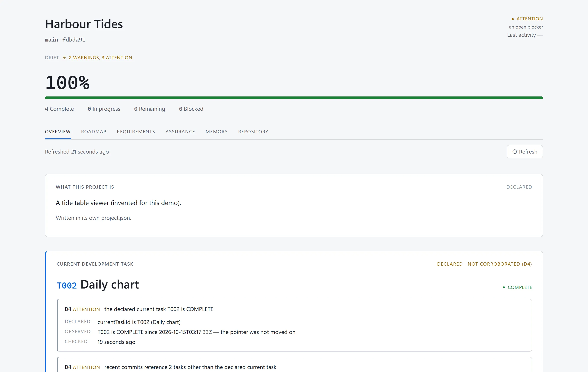Click the drift warning triangle icon
This screenshot has width=588, height=372.
tap(64, 58)
